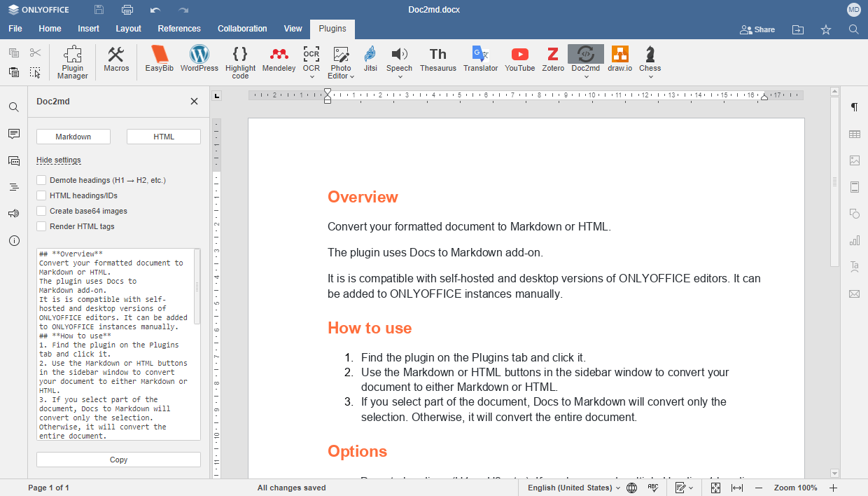Click the Save icon in title bar
Screen dimensions: 868x496
pos(99,10)
